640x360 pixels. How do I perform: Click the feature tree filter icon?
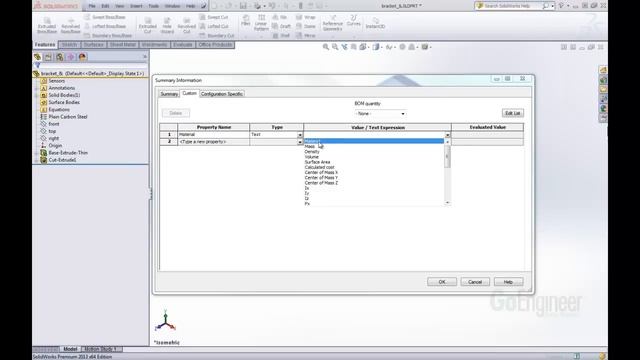point(38,65)
